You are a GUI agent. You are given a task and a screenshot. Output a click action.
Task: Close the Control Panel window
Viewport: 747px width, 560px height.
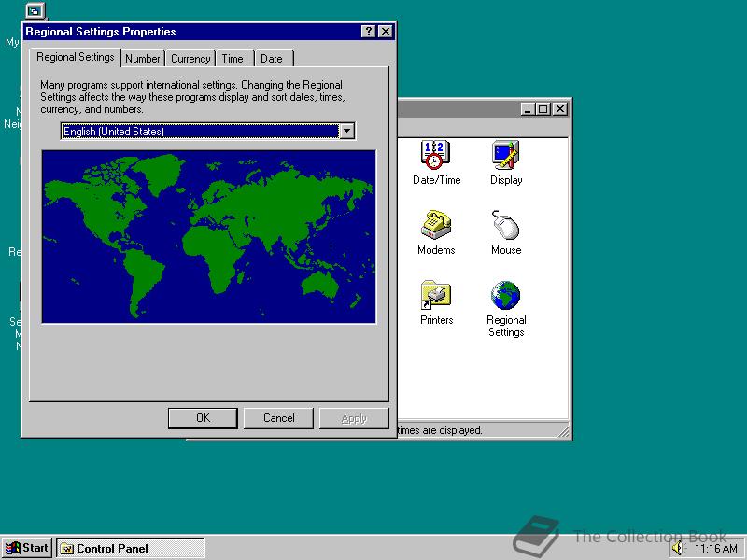coord(560,109)
